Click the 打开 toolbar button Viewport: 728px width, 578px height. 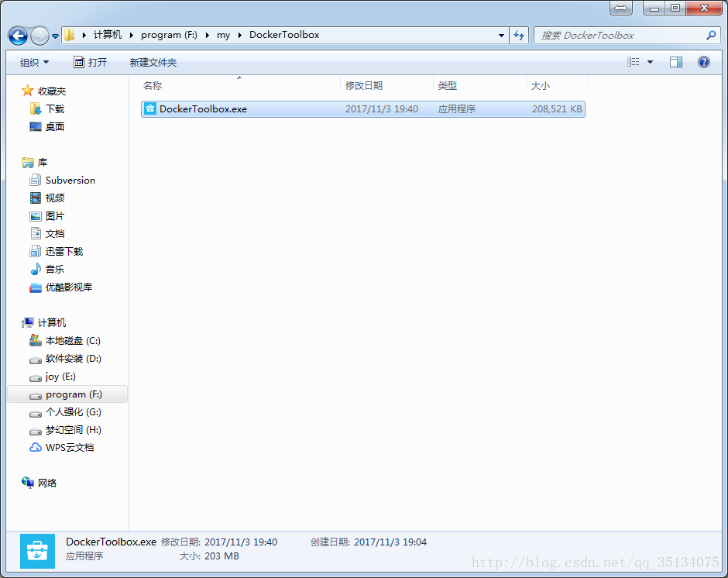(x=91, y=62)
